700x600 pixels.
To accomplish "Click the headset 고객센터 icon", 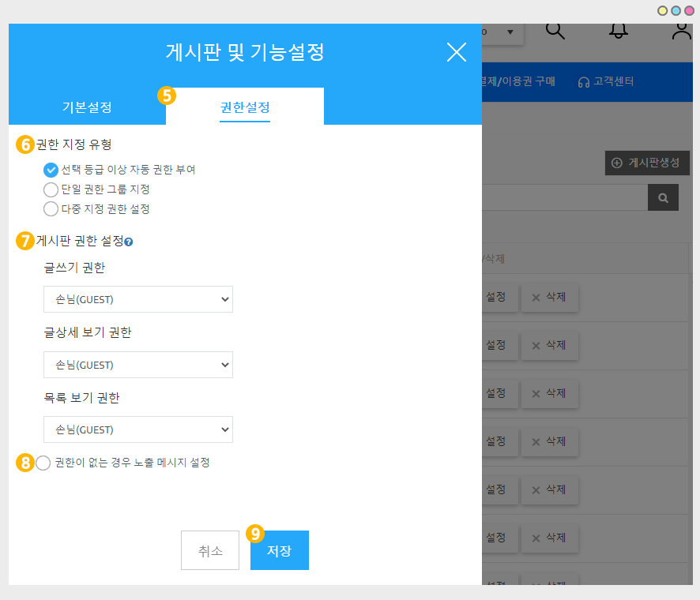I will tap(584, 81).
